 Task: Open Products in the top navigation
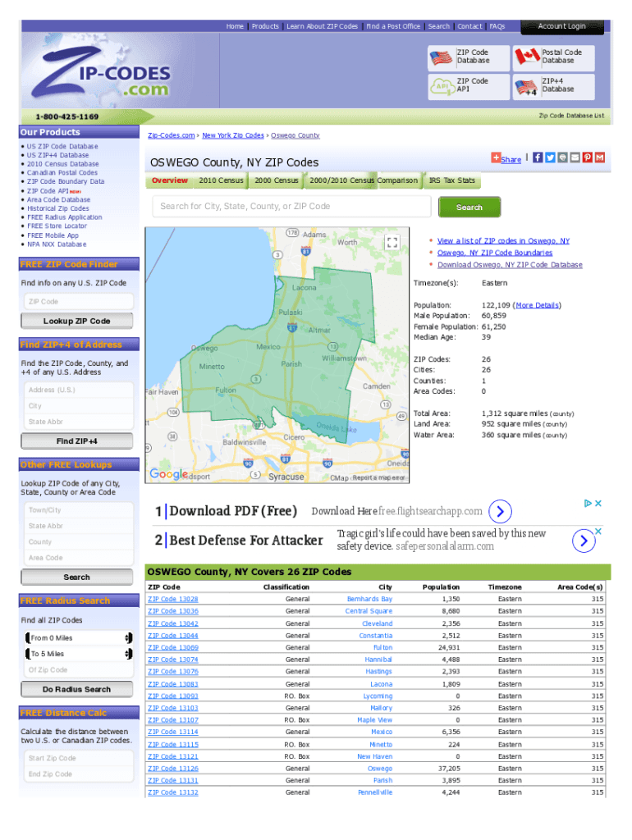click(265, 26)
